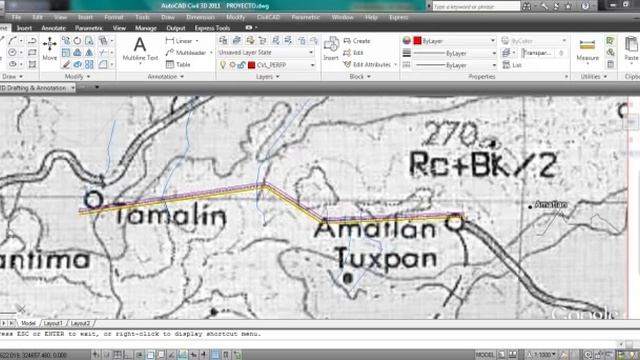Image resolution: width=640 pixels, height=360 pixels.
Task: Switch to the Express Tools ribbon tab
Action: coord(212,28)
